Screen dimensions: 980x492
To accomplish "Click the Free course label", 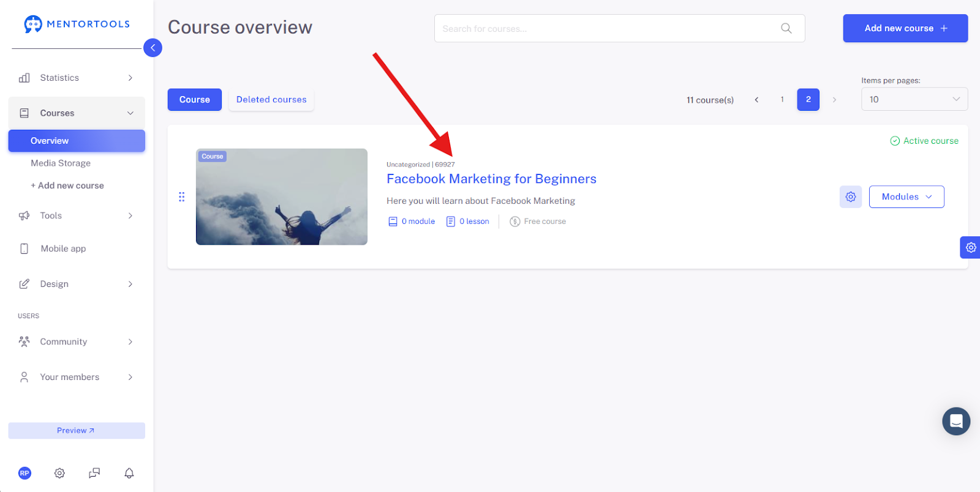I will click(545, 222).
